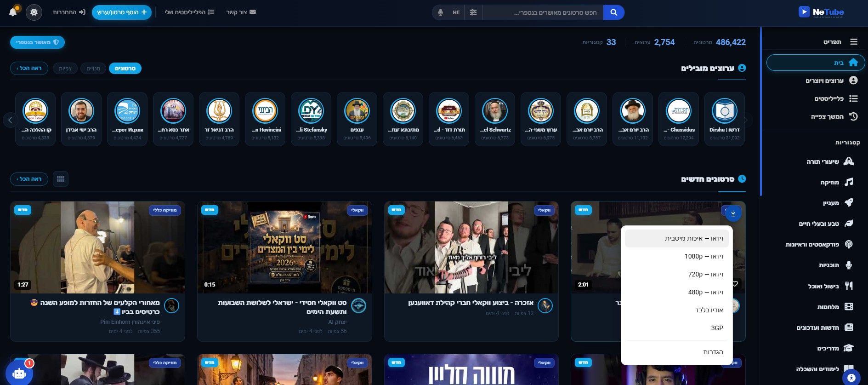Viewport: 868px width, 385px height.
Task: Toggle the hamburger תפריט menu icon
Action: 853,42
